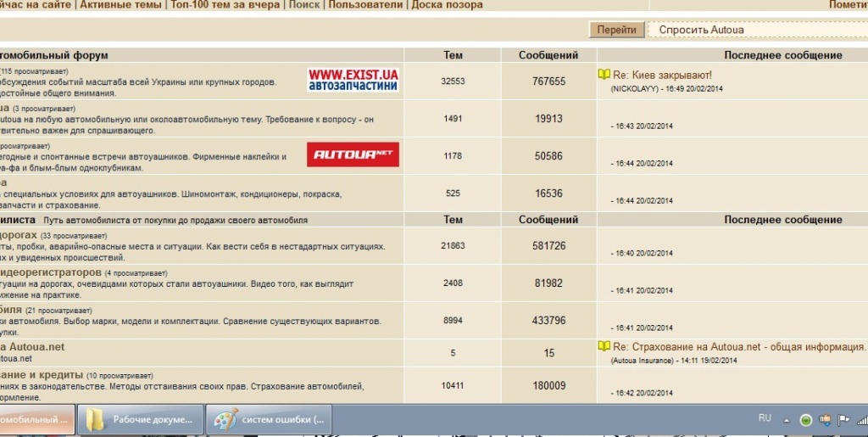Open the "Активные темы" menu link
This screenshot has height=437, width=868.
[121, 5]
